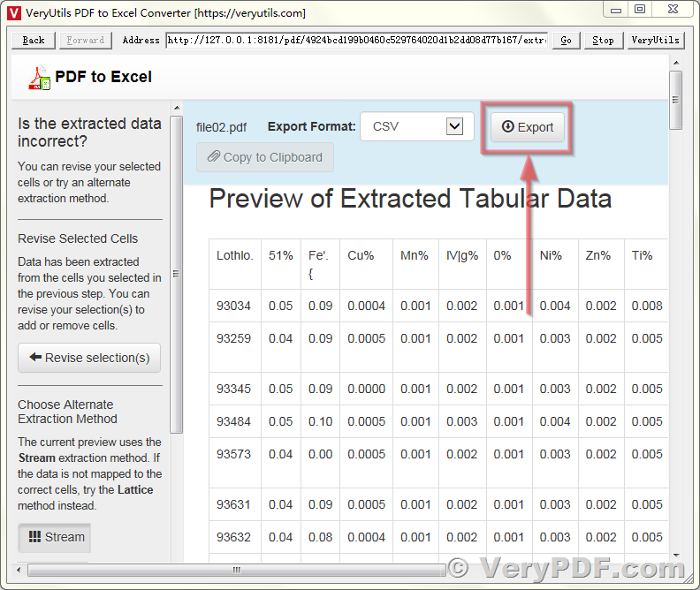The height and width of the screenshot is (590, 700).
Task: Click the Revise selection(s) button
Action: click(89, 358)
